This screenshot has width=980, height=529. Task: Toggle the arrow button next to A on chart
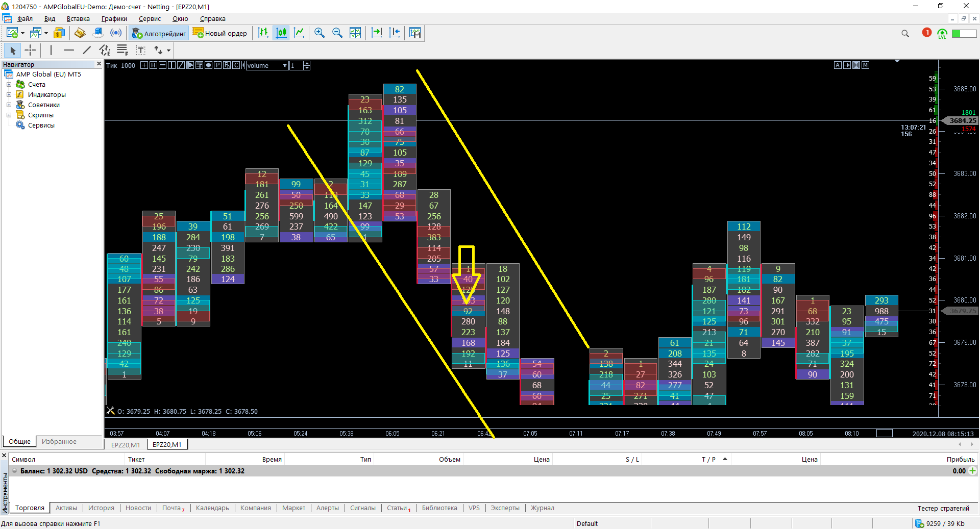tap(847, 65)
